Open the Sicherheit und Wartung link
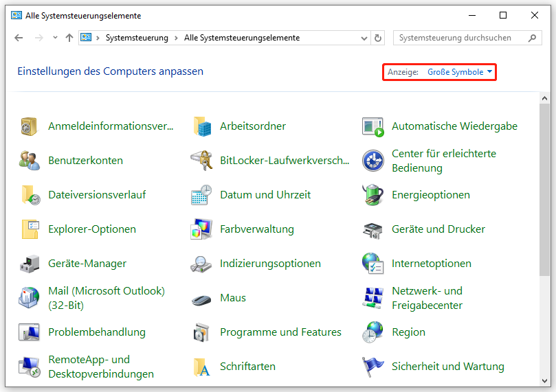This screenshot has width=556, height=392. click(x=448, y=367)
